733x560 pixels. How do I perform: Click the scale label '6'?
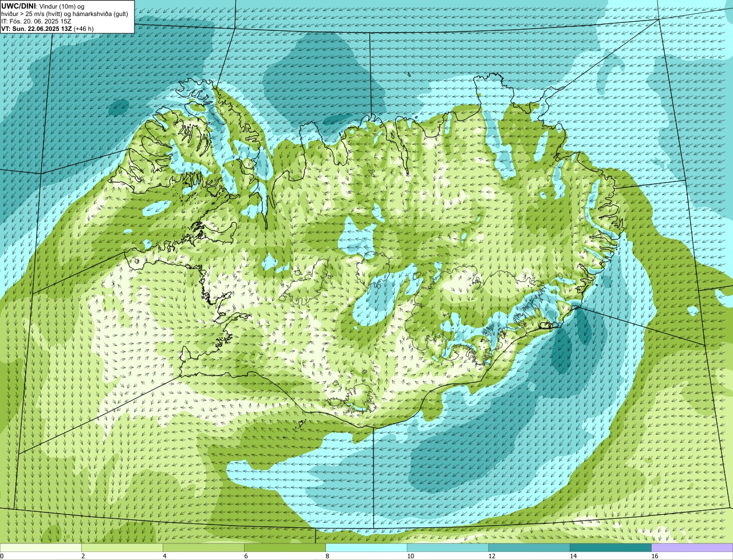click(x=245, y=556)
